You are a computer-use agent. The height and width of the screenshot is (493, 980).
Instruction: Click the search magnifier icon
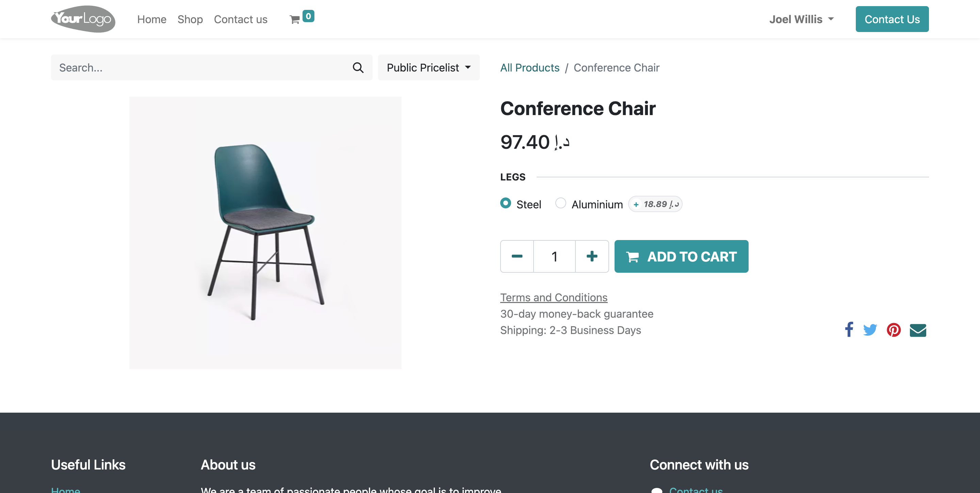[x=358, y=67]
